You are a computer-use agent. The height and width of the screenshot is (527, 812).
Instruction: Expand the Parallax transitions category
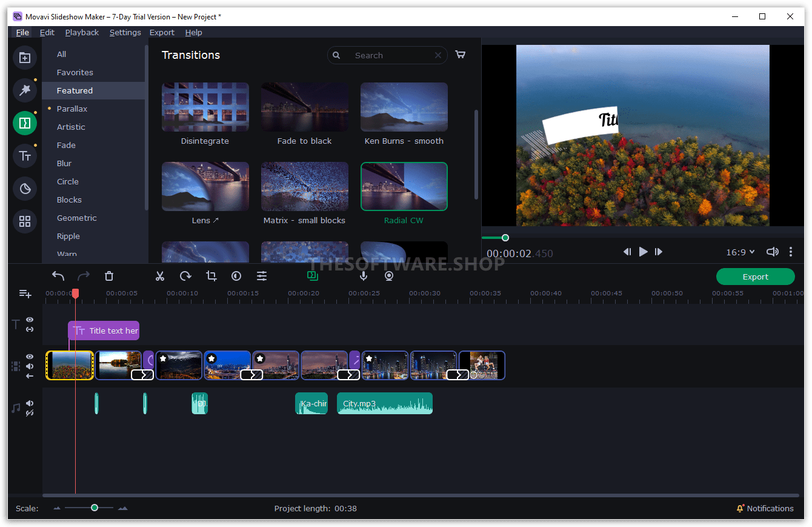73,109
